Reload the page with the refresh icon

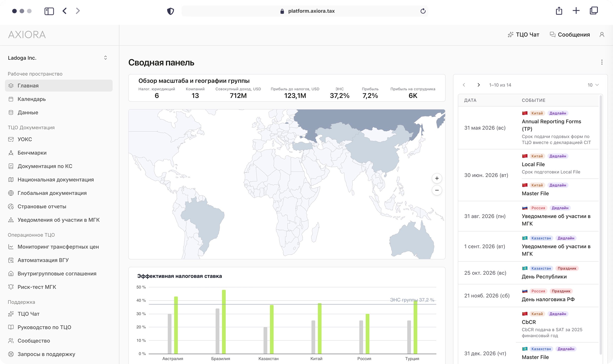(x=423, y=11)
